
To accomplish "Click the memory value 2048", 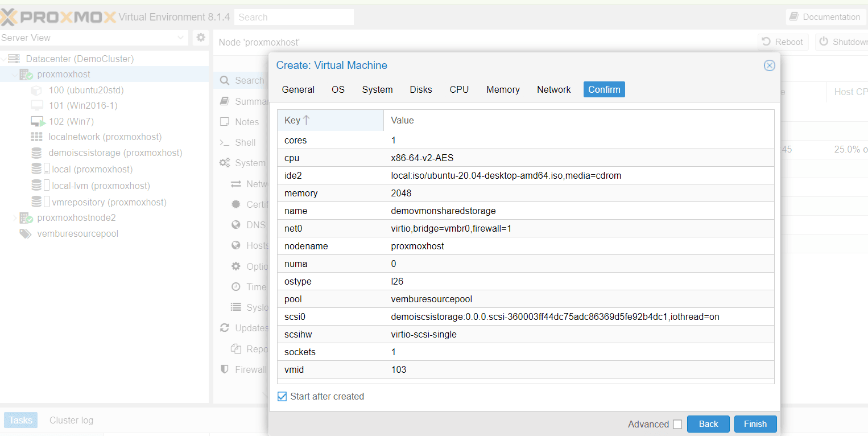I will tap(402, 194).
